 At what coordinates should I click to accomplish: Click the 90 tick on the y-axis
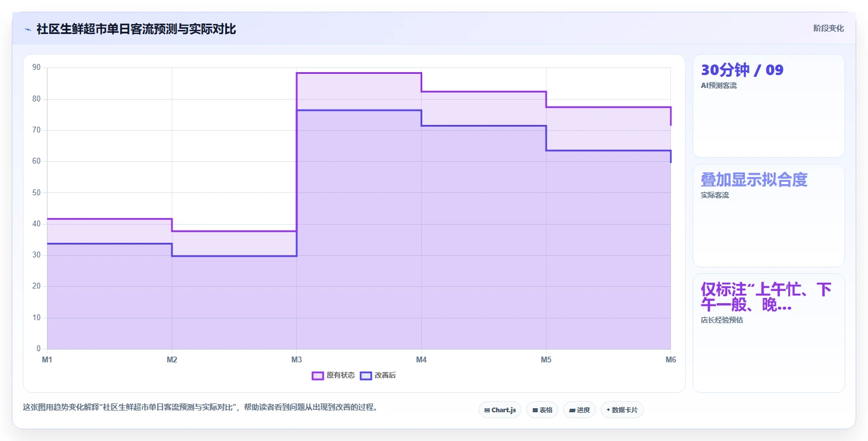(36, 67)
